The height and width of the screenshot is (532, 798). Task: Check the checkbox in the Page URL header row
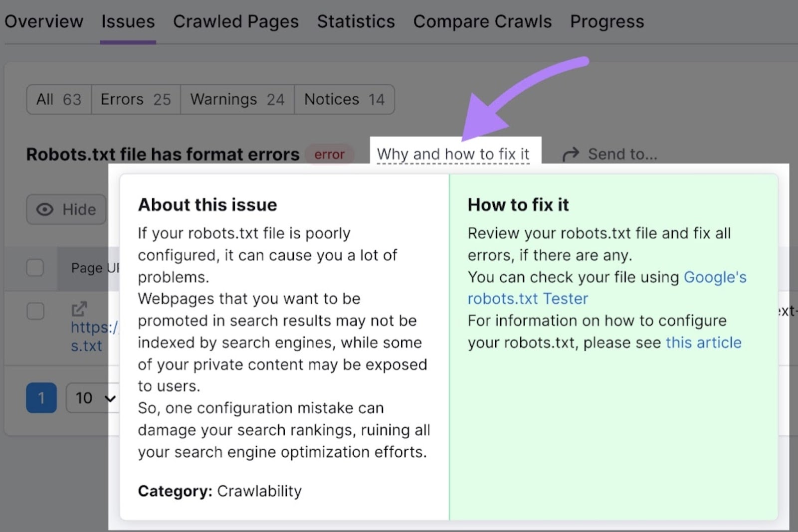pos(35,268)
